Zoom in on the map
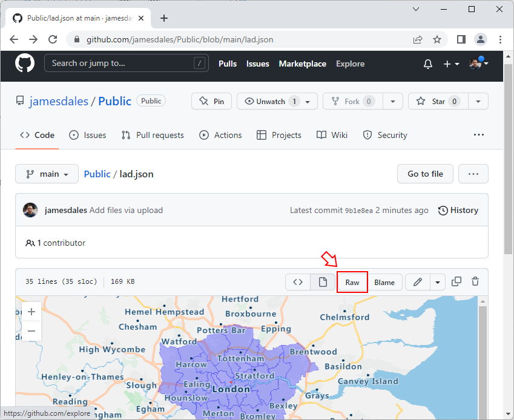The width and height of the screenshot is (514, 420). (x=31, y=311)
